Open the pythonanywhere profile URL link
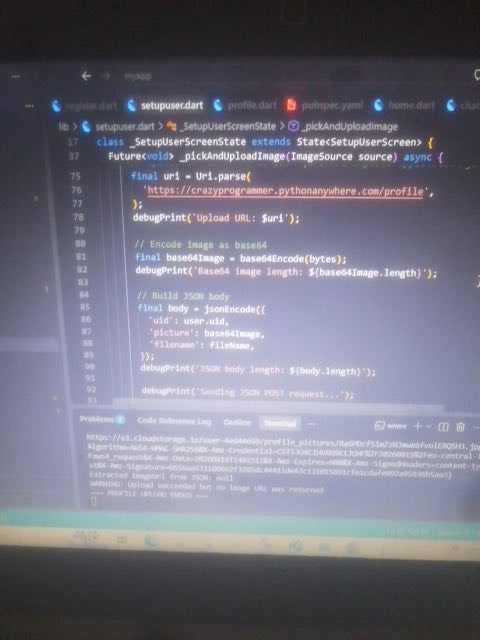The image size is (480, 640). tap(285, 191)
